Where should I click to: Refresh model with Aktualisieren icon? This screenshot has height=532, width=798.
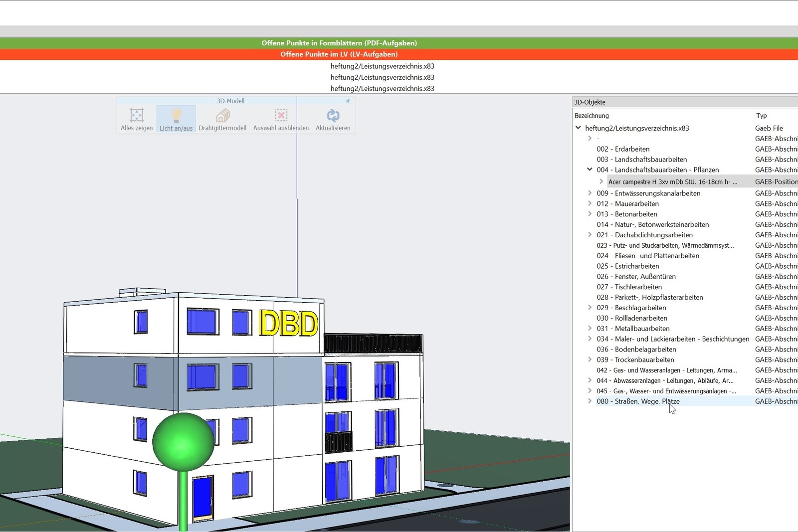333,116
